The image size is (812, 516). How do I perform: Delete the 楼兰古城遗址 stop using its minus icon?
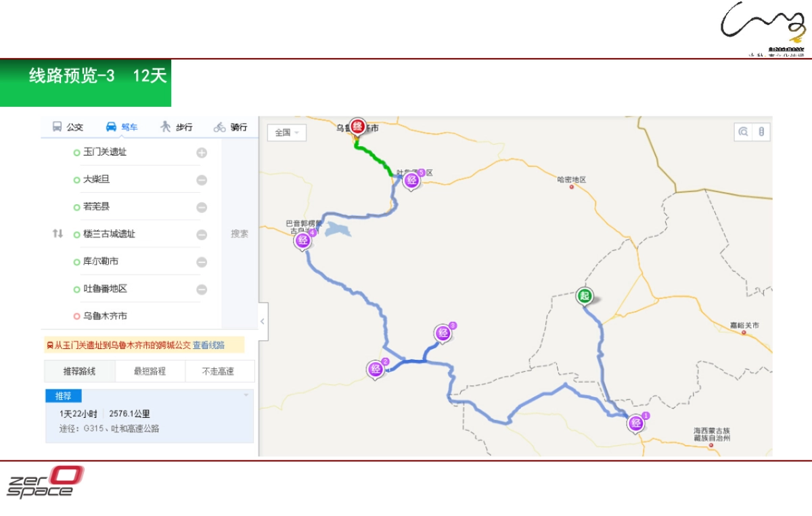202,235
